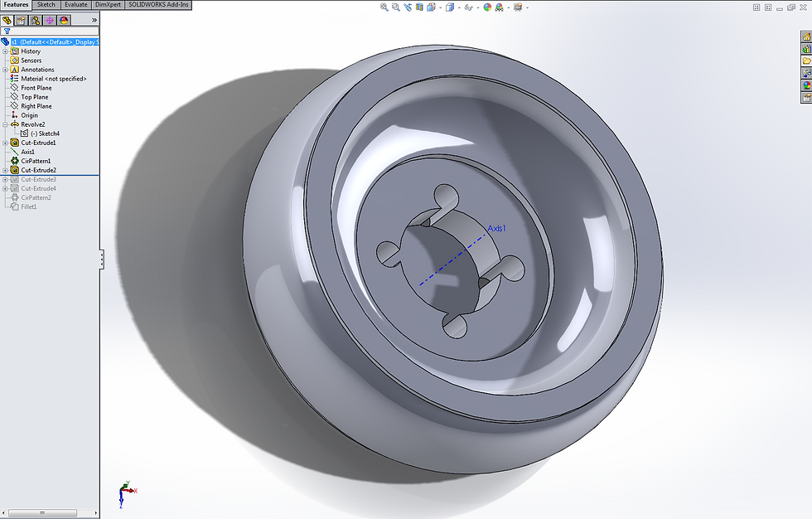Click the Hide/Show Items glasses icon

469,7
